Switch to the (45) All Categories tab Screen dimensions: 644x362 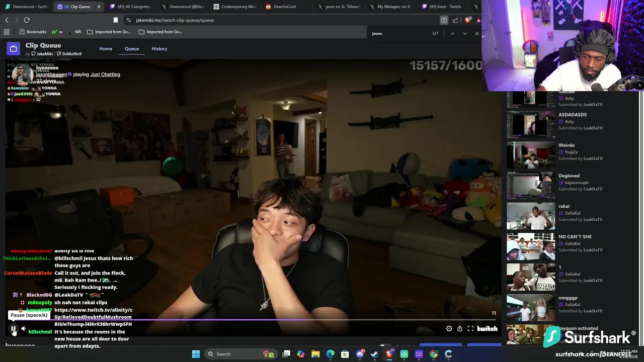point(130,7)
